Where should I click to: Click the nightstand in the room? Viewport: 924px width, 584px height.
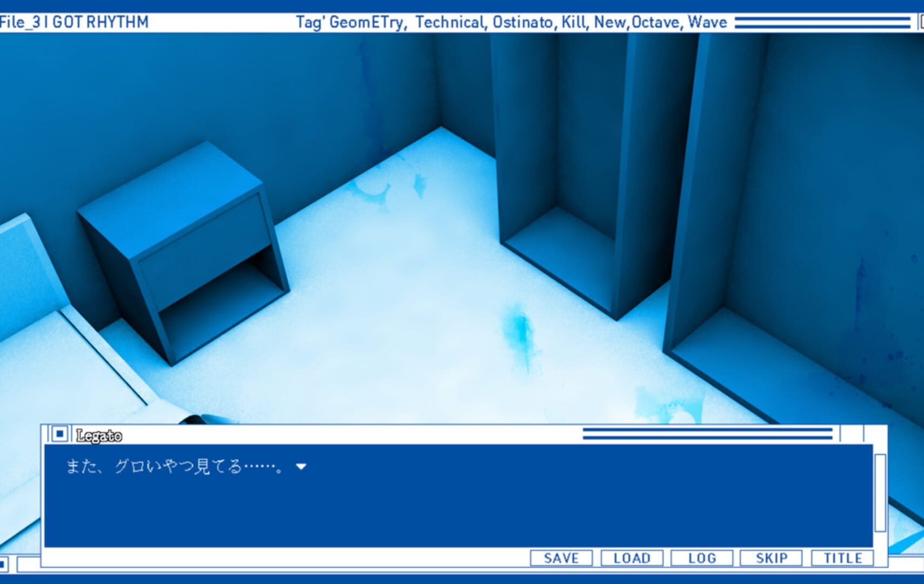pos(184,249)
